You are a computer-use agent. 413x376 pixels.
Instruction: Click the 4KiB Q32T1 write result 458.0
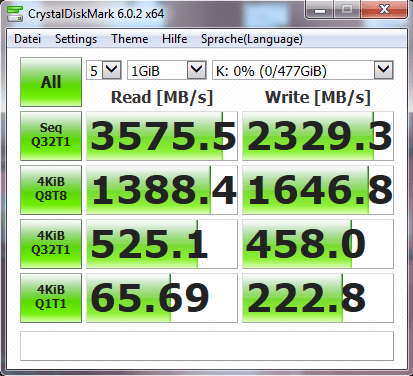[318, 244]
